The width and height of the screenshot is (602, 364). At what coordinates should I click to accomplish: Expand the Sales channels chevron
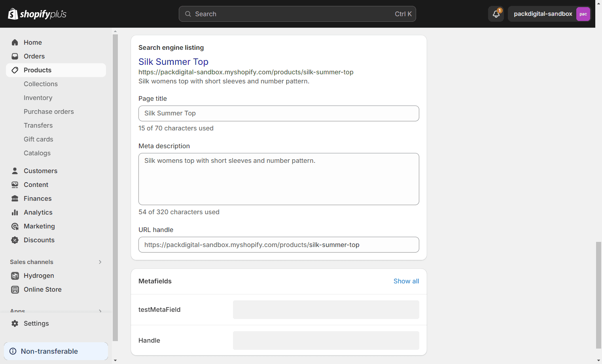tap(100, 262)
